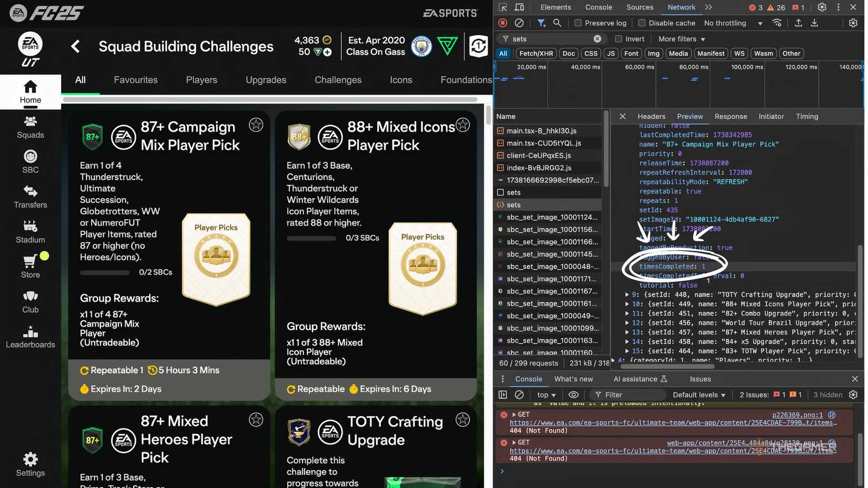Click the Player Picks pack in 88+ Mixed Icons
The height and width of the screenshot is (488, 868).
click(422, 268)
